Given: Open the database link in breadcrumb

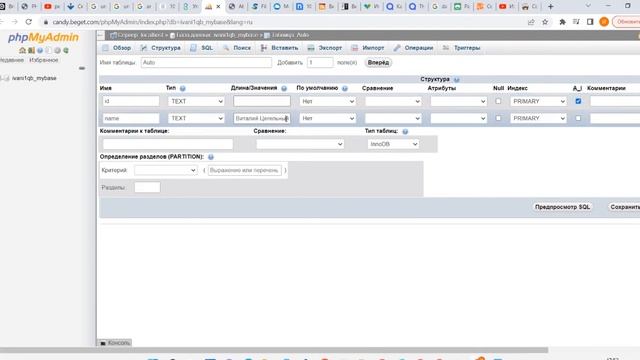Looking at the screenshot, I should (x=215, y=35).
